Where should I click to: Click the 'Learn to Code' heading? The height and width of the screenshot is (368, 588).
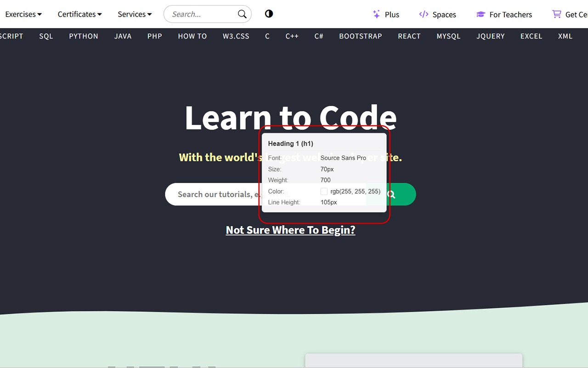pyautogui.click(x=290, y=118)
